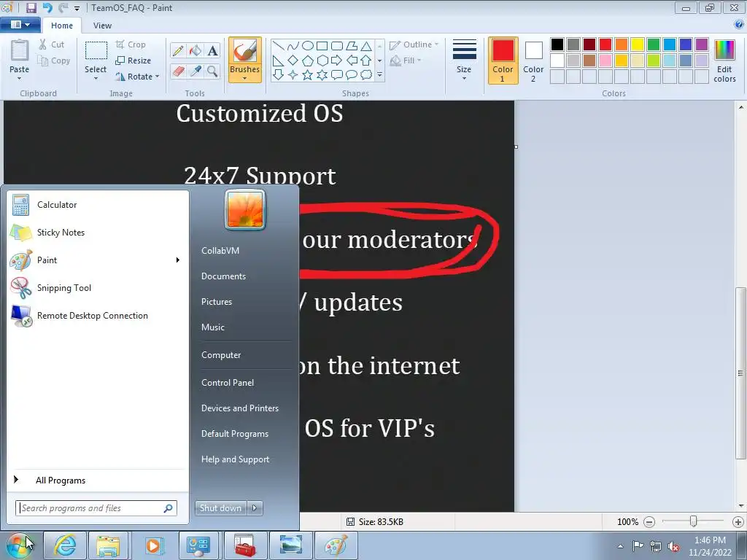Click the Color 2 white swatch button
Image resolution: width=747 pixels, height=560 pixels.
533,61
